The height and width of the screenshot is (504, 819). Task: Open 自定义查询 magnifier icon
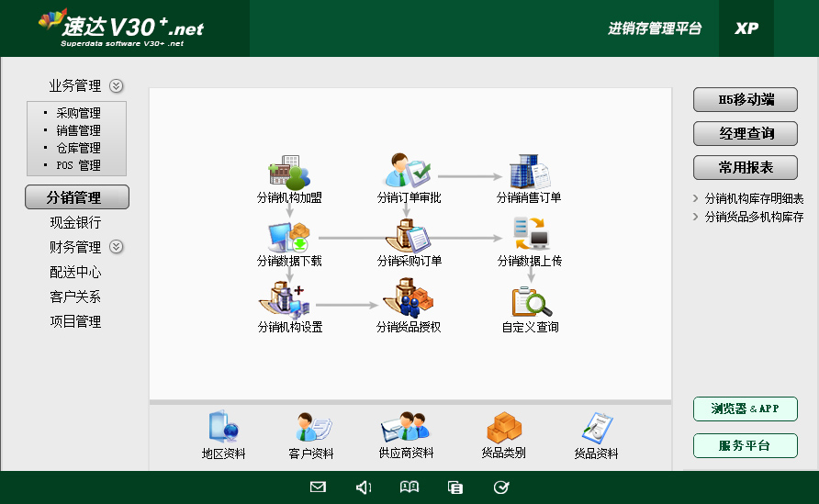click(530, 302)
